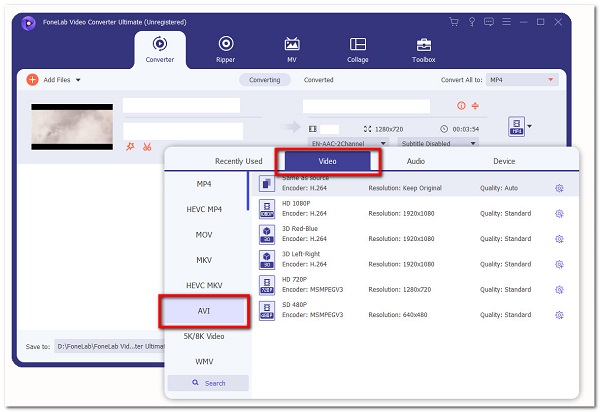Image resolution: width=600 pixels, height=412 pixels.
Task: Open the EN-AAC-2Channel audio dropdown
Action: click(348, 143)
